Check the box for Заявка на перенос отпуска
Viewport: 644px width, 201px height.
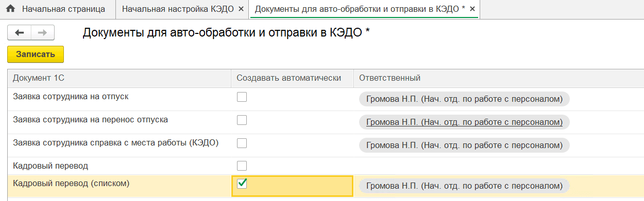(242, 120)
